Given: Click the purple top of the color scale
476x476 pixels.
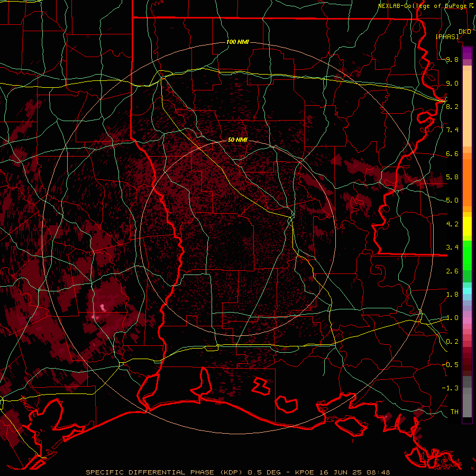Looking at the screenshot, I should (x=467, y=53).
